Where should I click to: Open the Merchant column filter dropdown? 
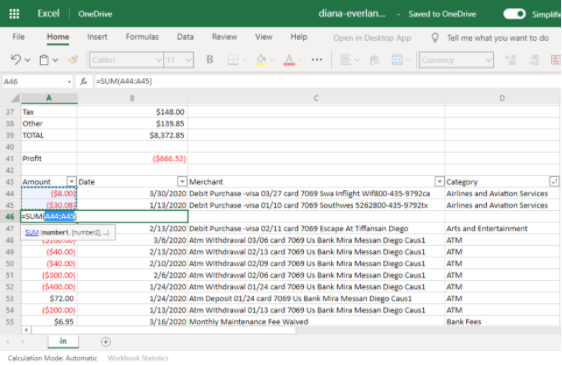tap(439, 182)
